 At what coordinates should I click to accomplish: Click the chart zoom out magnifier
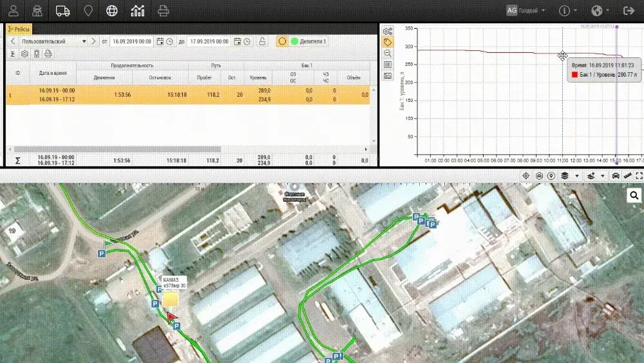click(x=387, y=54)
